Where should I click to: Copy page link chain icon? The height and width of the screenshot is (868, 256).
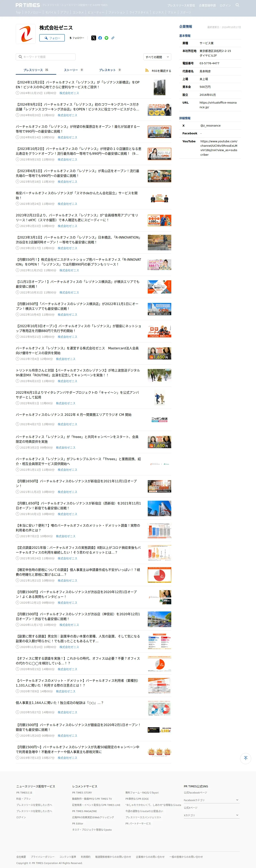click(113, 38)
